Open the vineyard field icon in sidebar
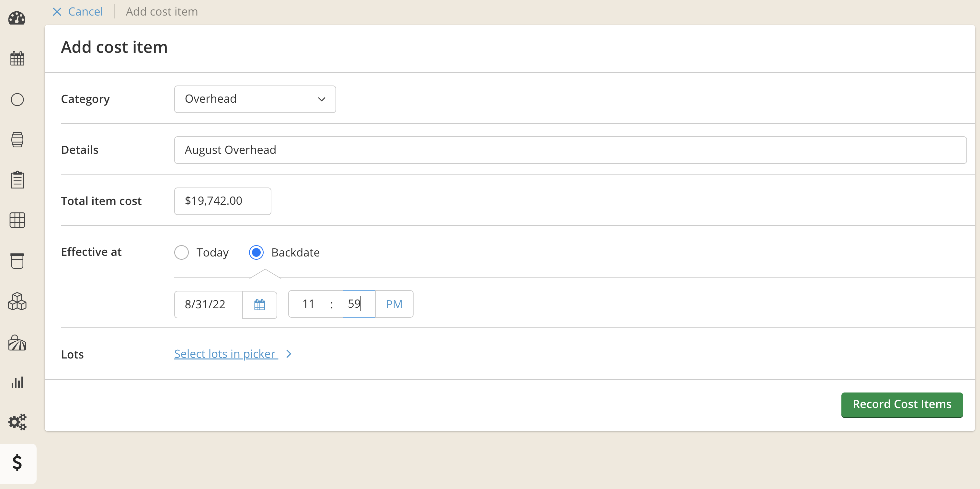This screenshot has width=980, height=489. click(x=17, y=343)
